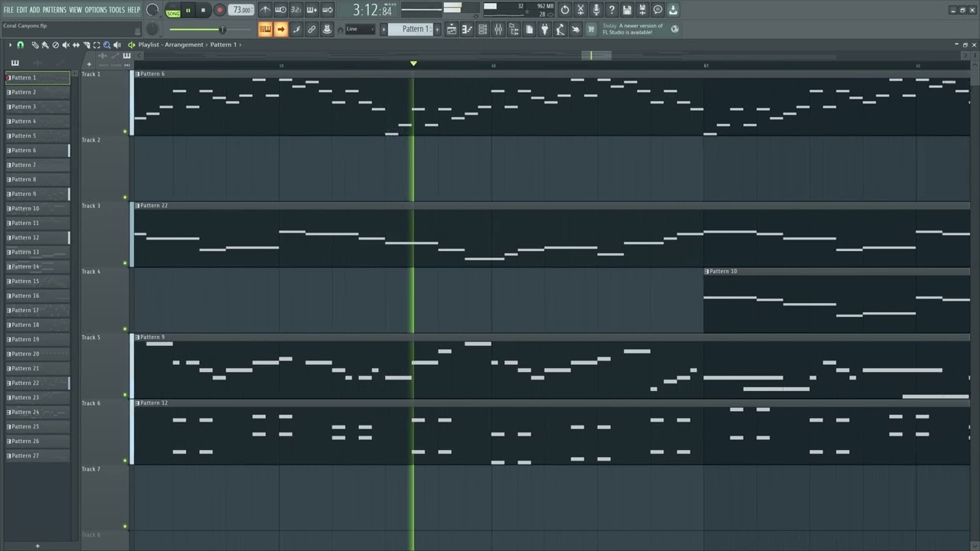
Task: Toggle the orange arrow step-editing button
Action: click(x=281, y=29)
